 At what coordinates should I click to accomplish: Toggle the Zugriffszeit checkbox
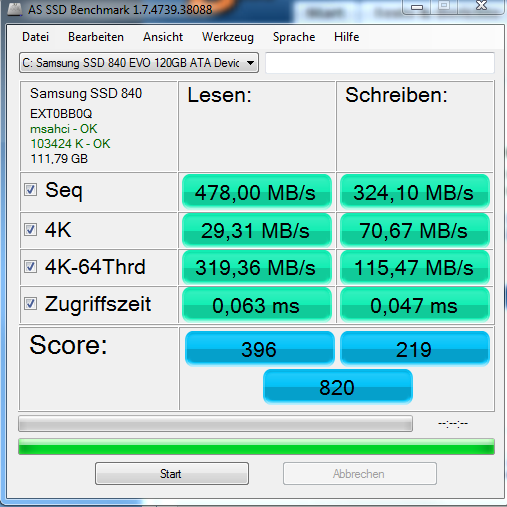30,303
